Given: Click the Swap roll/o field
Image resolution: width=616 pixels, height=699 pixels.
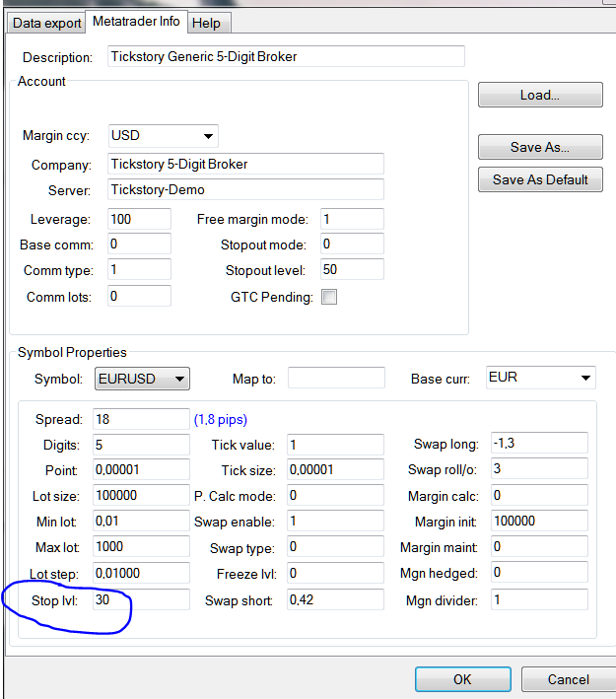Looking at the screenshot, I should (539, 469).
